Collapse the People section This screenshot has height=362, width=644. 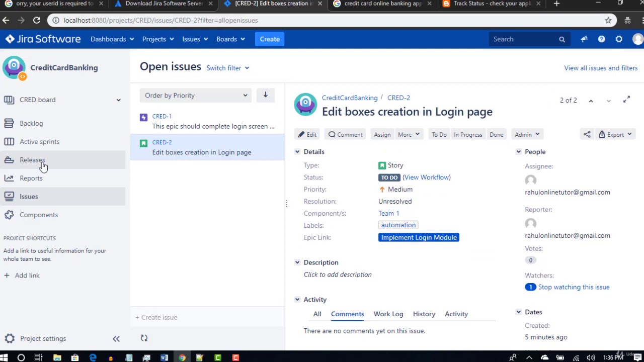519,152
